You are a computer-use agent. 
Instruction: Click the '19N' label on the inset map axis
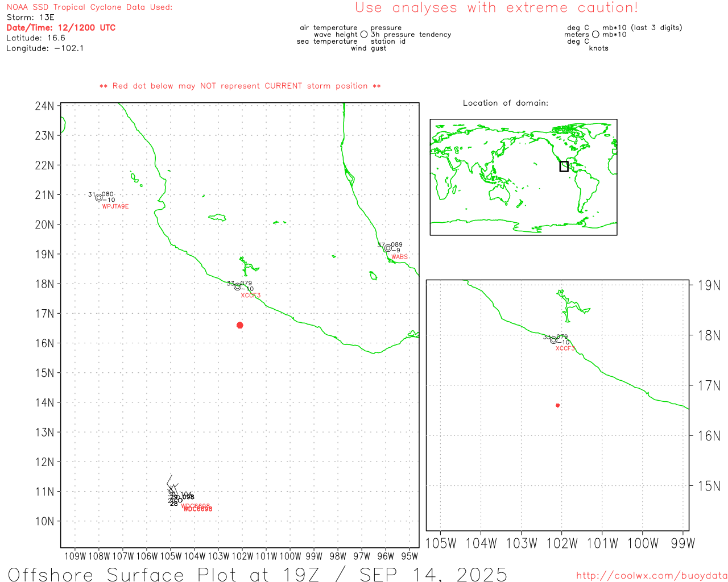point(709,285)
